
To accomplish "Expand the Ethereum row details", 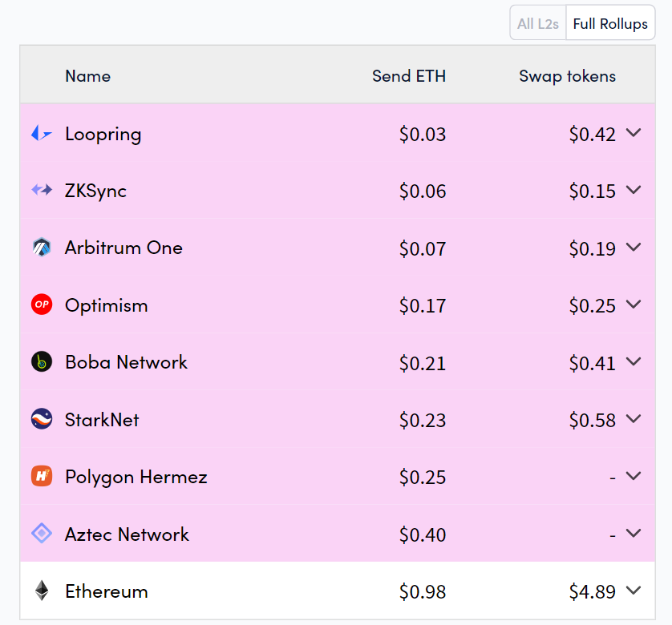I will (634, 591).
